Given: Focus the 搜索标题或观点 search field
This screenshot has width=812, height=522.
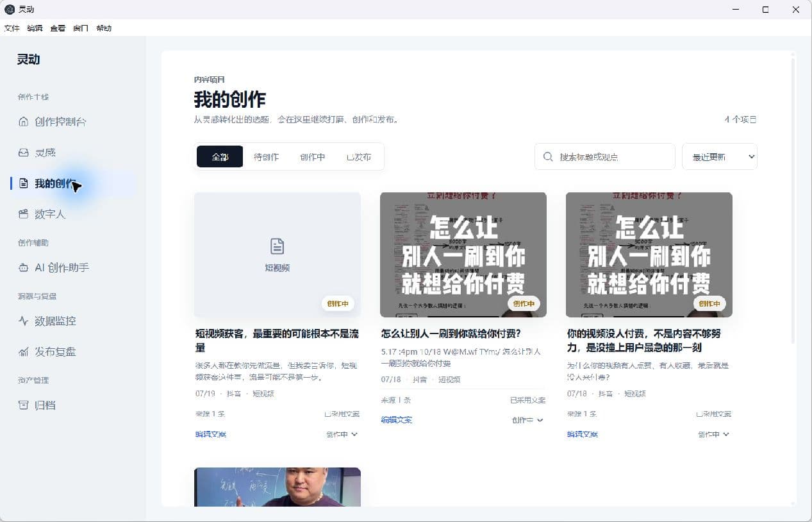Looking at the screenshot, I should click(x=605, y=156).
